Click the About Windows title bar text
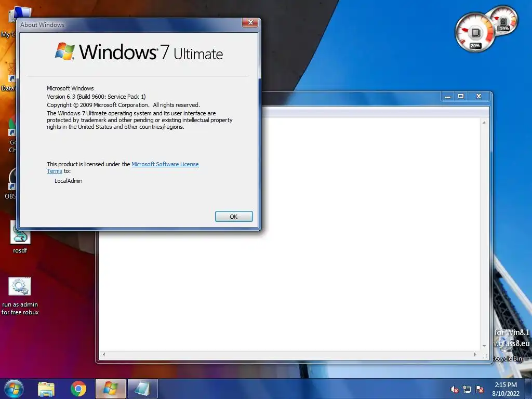The image size is (532, 399). 42,25
